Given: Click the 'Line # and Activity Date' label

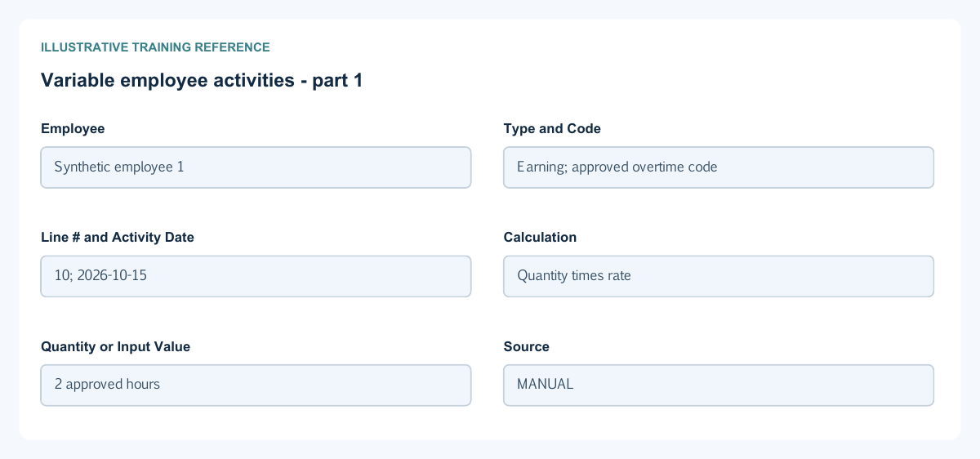Looking at the screenshot, I should [118, 238].
